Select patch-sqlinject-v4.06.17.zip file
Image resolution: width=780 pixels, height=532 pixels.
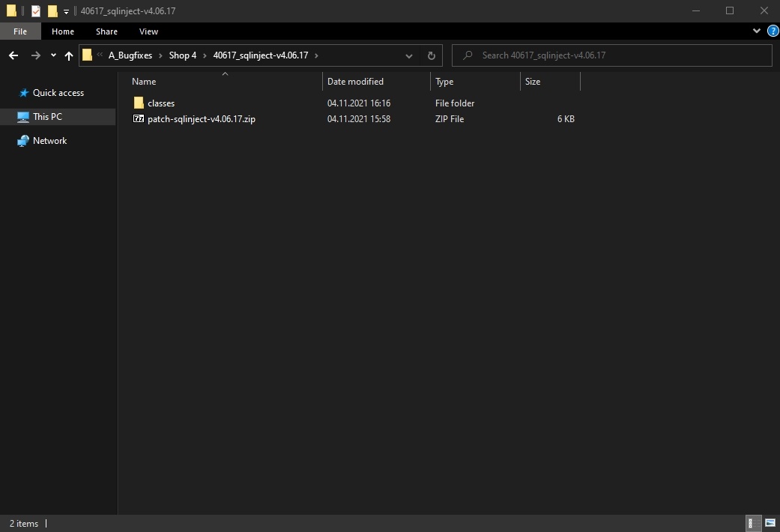point(201,119)
